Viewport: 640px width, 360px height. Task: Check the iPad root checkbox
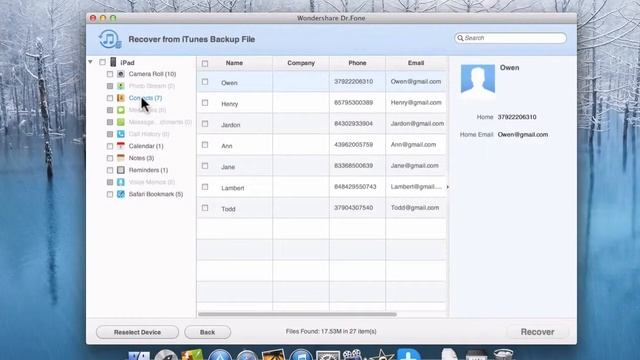102,62
